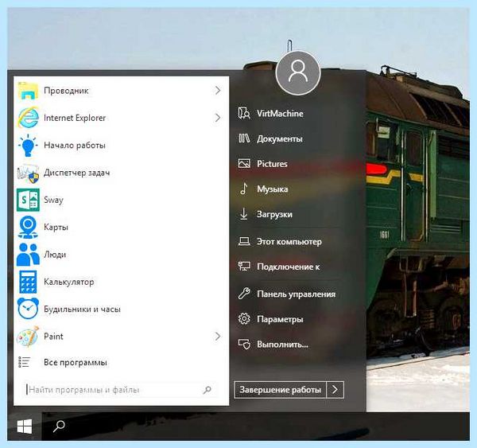Image resolution: width=477 pixels, height=448 pixels.
Task: Click the Музыка text label
Action: (x=273, y=189)
